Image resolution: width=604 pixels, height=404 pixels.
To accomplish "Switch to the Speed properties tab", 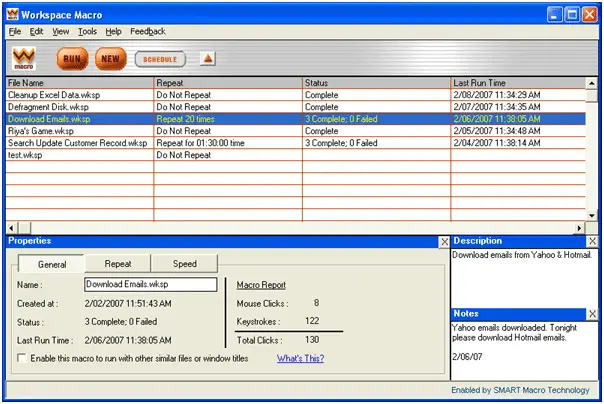I will [x=185, y=264].
